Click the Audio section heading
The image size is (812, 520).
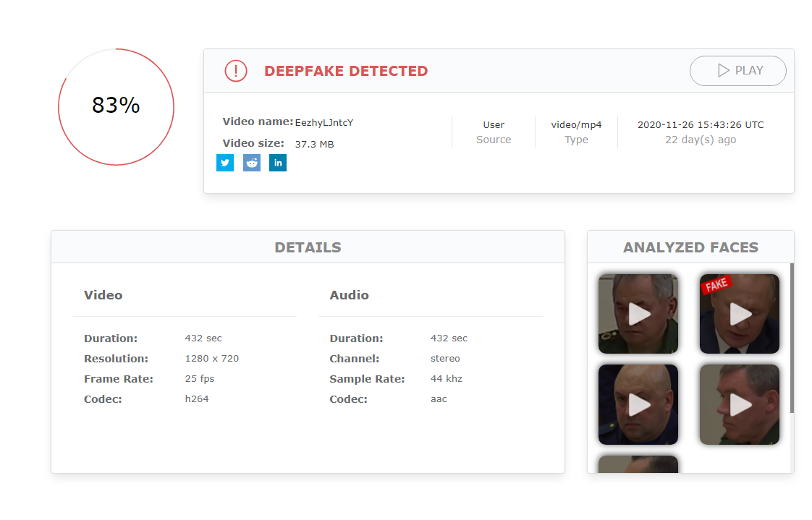coord(349,295)
